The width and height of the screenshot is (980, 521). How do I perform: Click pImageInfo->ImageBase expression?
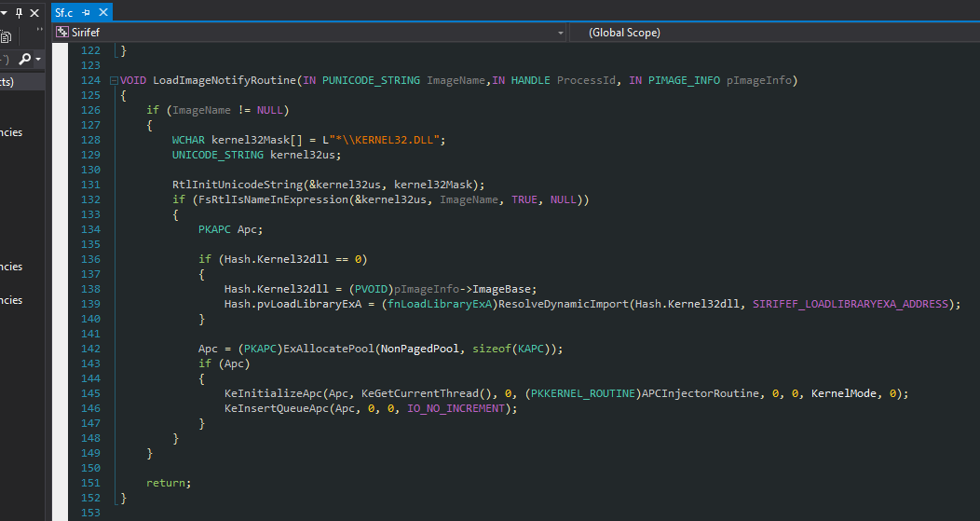coord(462,289)
